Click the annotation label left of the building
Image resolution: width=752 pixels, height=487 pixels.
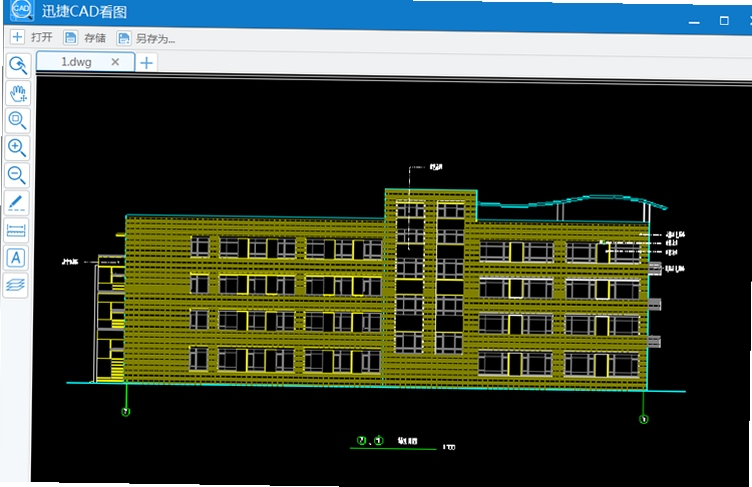(x=70, y=261)
